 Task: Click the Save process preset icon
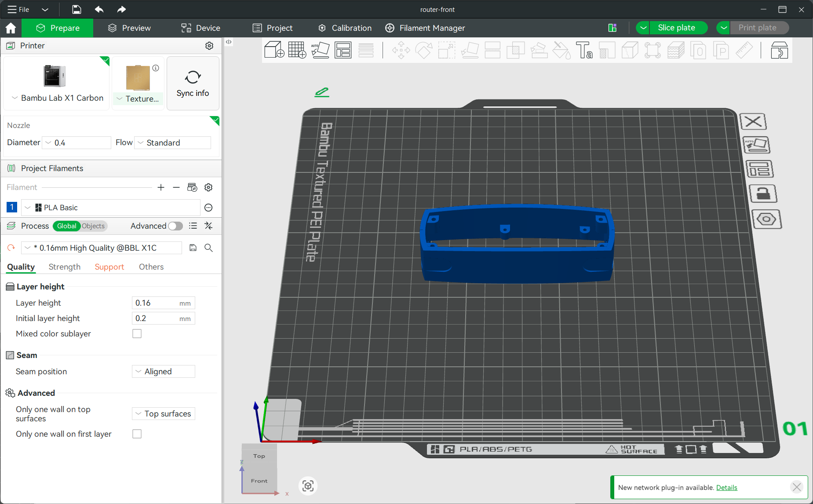click(x=193, y=248)
